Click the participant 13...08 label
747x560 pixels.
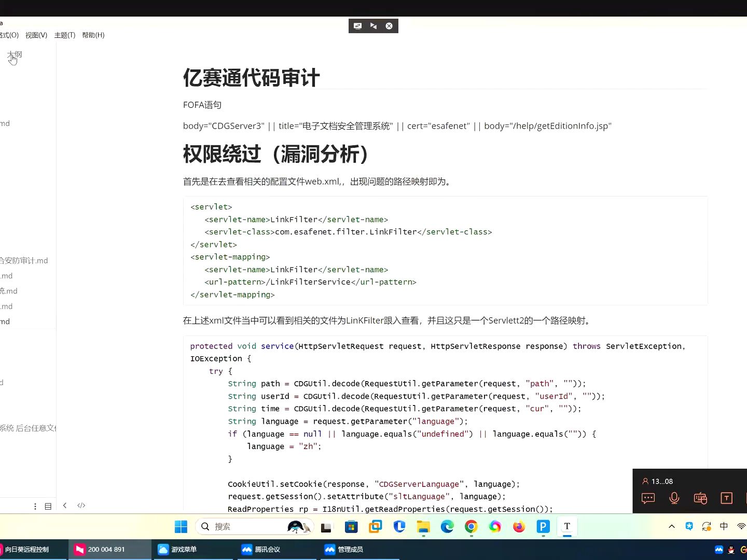(x=657, y=481)
